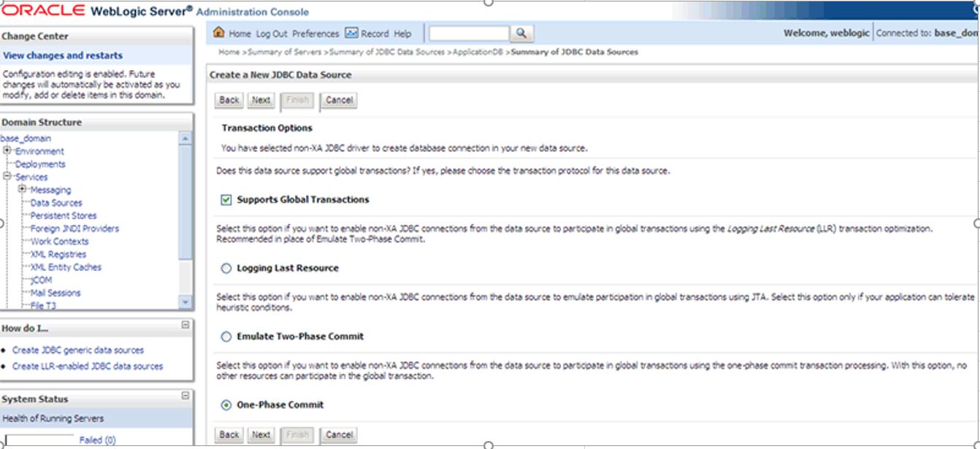Open XML Entity Caches tree item
This screenshot has height=449, width=980.
click(66, 267)
